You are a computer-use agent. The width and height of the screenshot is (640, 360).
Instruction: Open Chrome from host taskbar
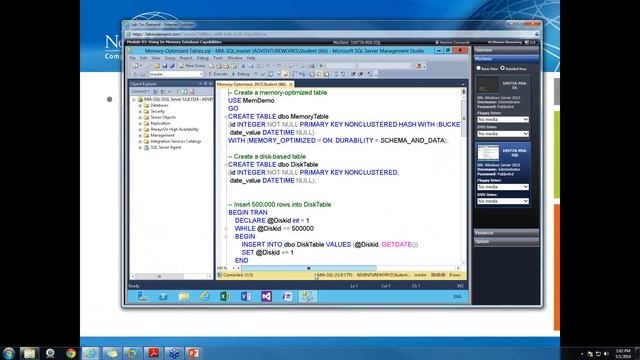click(x=71, y=353)
